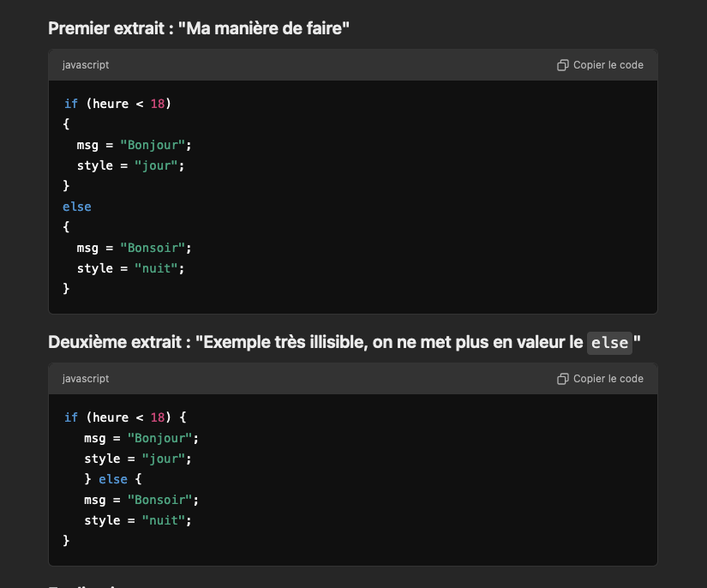This screenshot has width=707, height=588.
Task: Click the "Bonsoir" string in the second block
Action: click(x=159, y=500)
